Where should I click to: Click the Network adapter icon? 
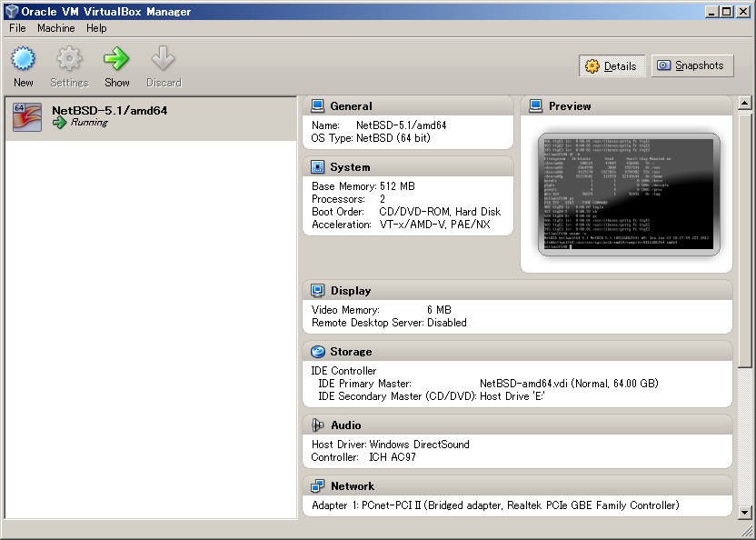coord(318,486)
